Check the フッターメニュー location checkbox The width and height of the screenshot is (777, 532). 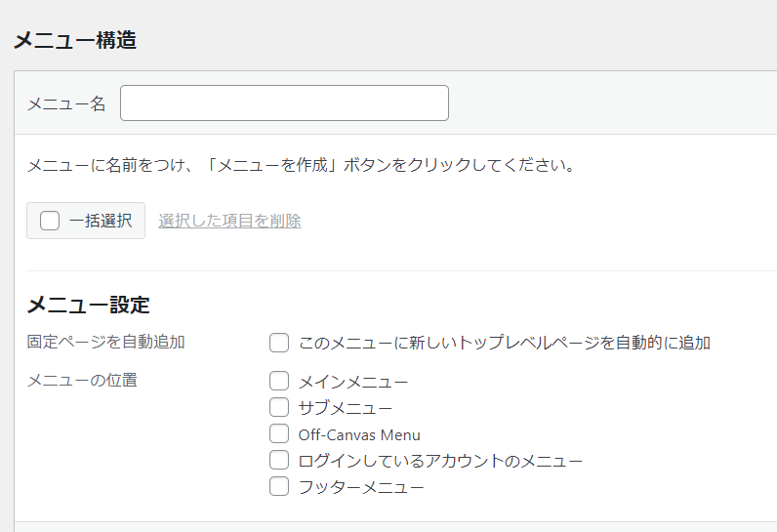(x=279, y=486)
